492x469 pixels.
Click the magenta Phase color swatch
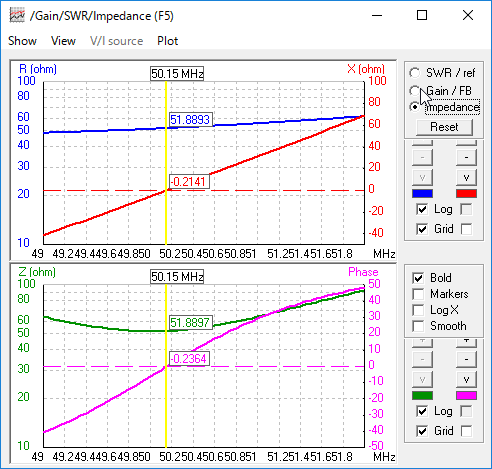(x=466, y=396)
